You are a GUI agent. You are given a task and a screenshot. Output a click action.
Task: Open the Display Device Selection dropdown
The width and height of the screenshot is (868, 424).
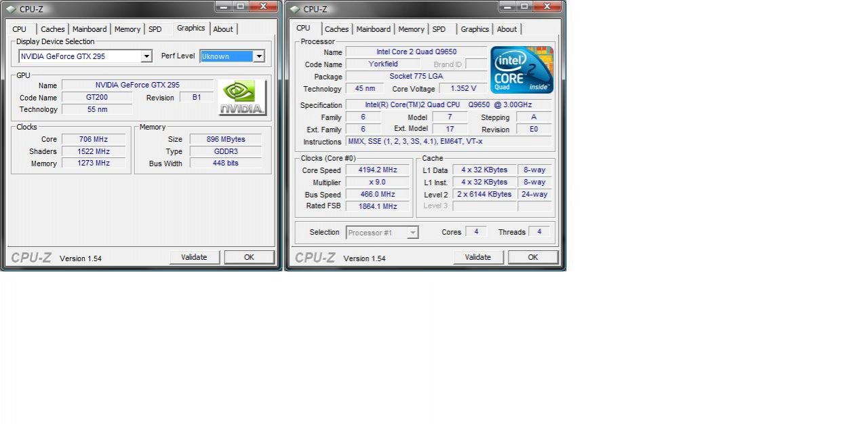(x=146, y=56)
